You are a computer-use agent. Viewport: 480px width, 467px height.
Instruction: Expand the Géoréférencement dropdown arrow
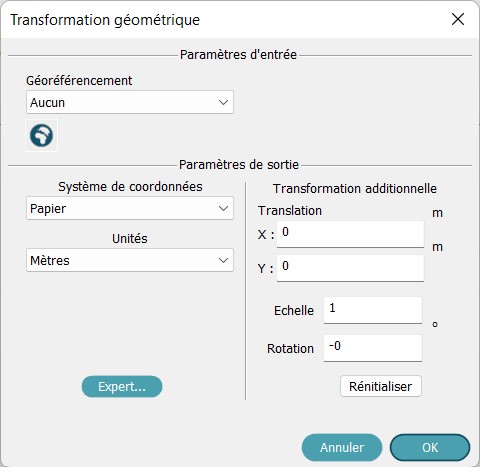[x=223, y=102]
